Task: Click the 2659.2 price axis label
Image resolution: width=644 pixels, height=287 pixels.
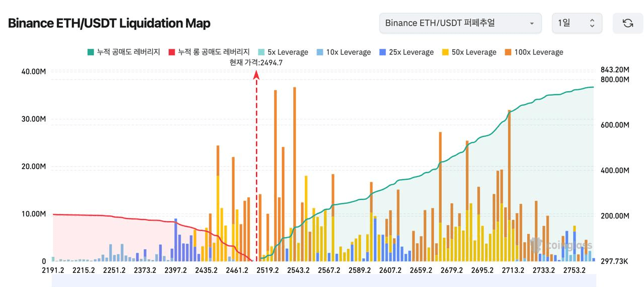Action: tap(421, 270)
